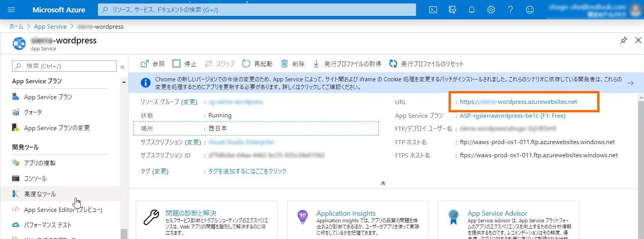Image resolution: width=644 pixels, height=239 pixels.
Task: Click the account avatar in the top bar
Action: (635, 10)
